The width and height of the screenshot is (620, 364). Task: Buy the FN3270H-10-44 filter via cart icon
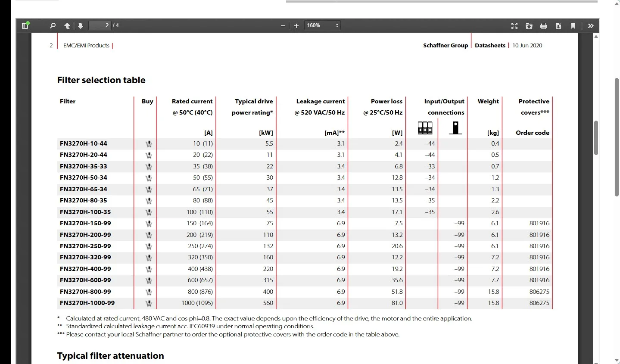(x=149, y=144)
